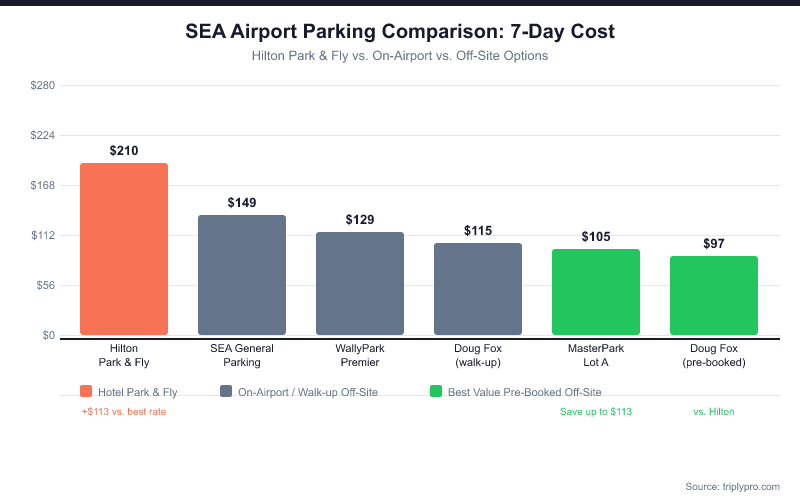This screenshot has width=800, height=500.
Task: Click the $210 value label
Action: pos(124,151)
